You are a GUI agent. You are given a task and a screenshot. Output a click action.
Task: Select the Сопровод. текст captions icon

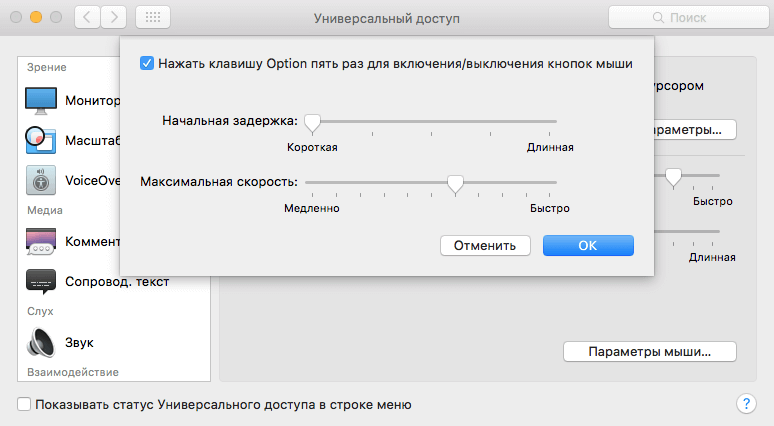tap(41, 281)
